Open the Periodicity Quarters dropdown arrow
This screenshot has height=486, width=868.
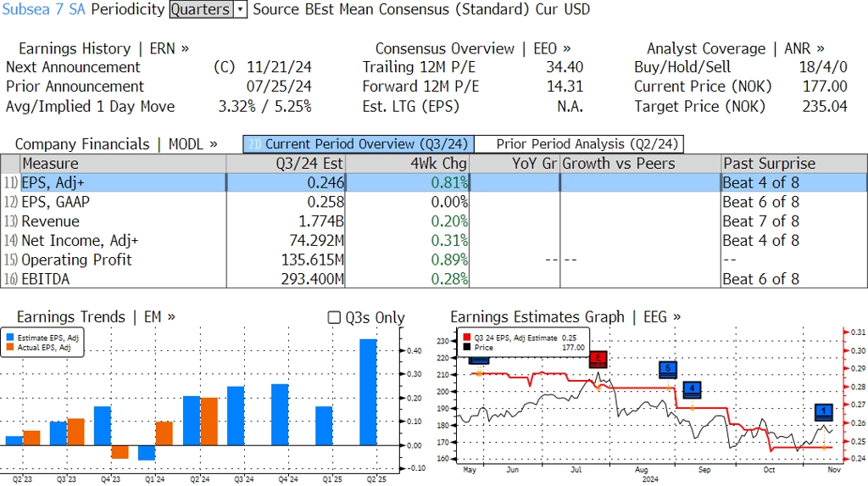tap(240, 9)
